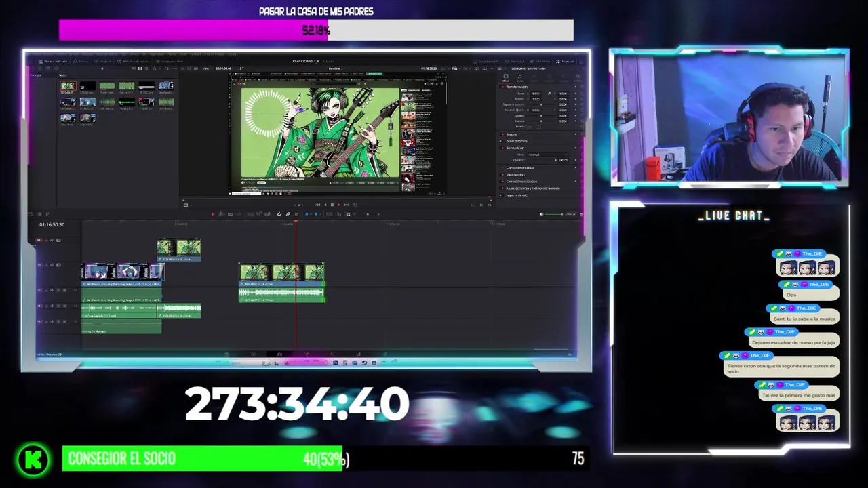Screen dimensions: 868x488
Task: Open viewer overlay mode dropdown below viewer
Action: (x=187, y=205)
